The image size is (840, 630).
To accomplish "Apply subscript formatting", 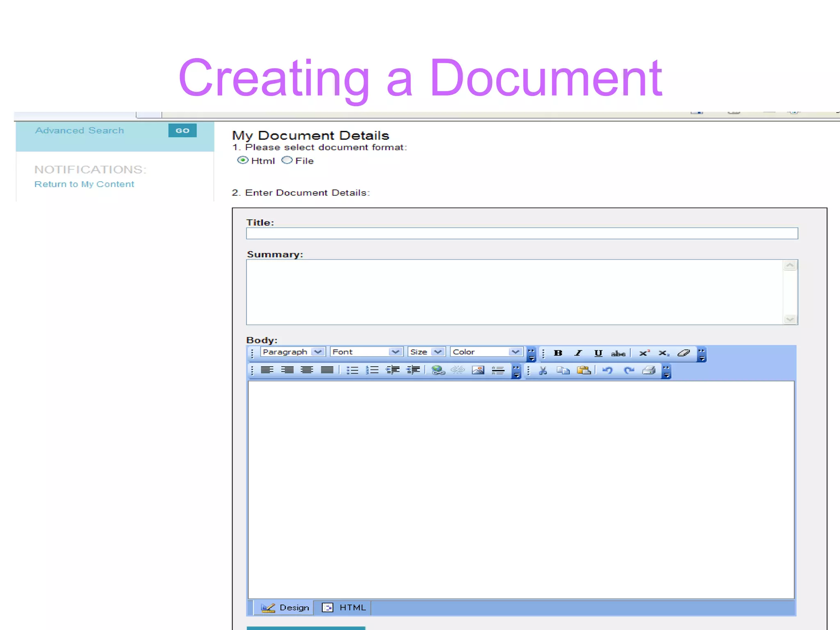I will coord(664,353).
